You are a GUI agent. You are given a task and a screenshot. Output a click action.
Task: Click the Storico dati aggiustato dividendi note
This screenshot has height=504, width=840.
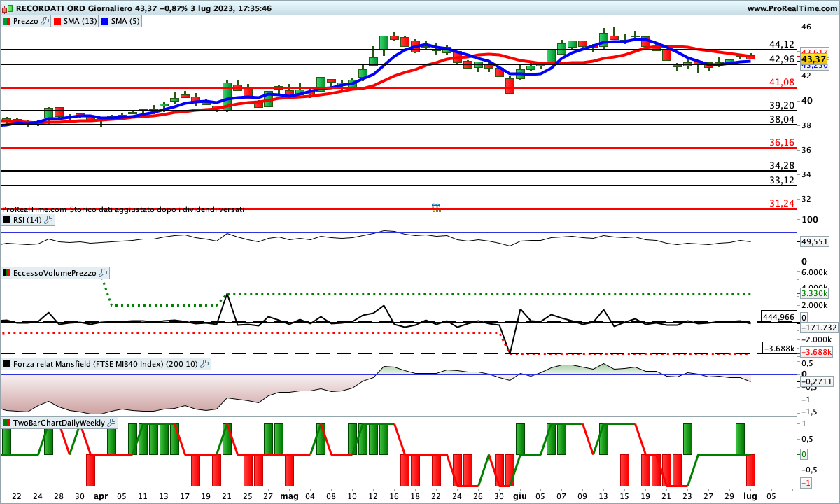pos(157,209)
